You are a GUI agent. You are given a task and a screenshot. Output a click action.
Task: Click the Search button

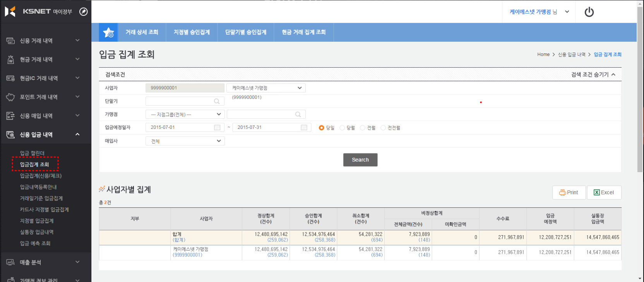pos(360,160)
